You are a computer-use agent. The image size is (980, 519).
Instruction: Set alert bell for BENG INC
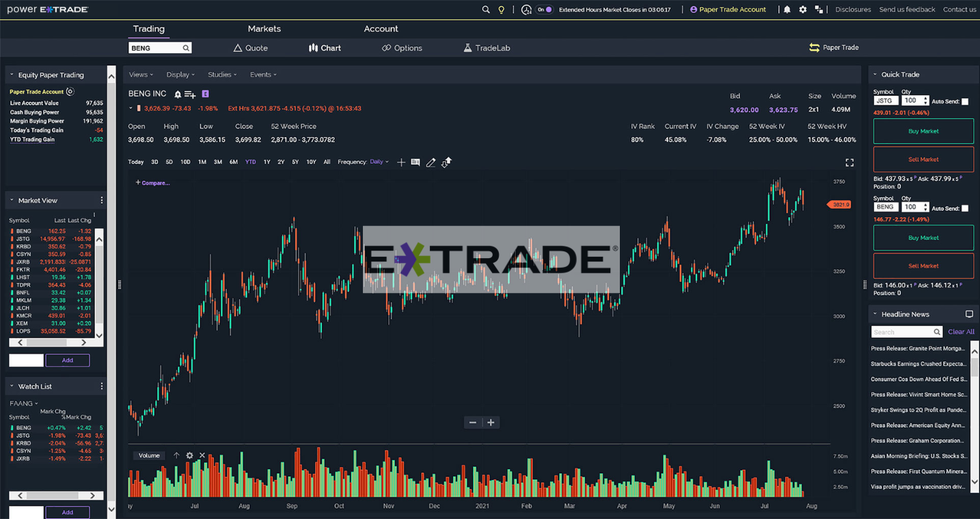pyautogui.click(x=178, y=94)
